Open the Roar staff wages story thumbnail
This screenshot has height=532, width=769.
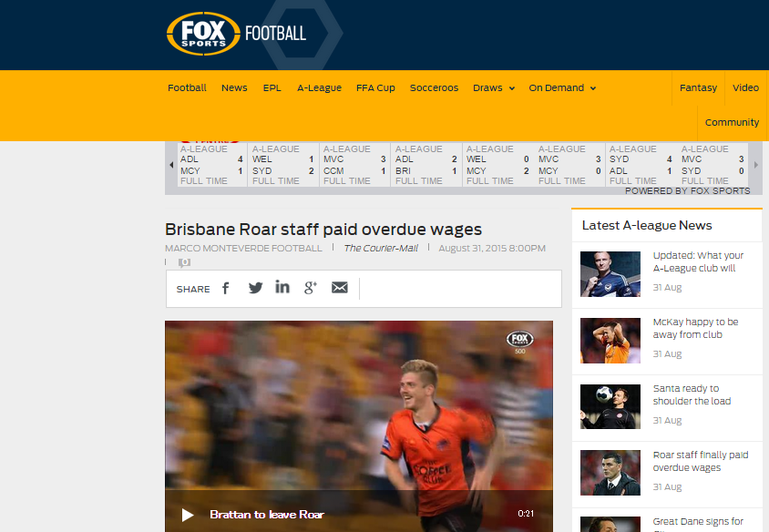pos(610,473)
